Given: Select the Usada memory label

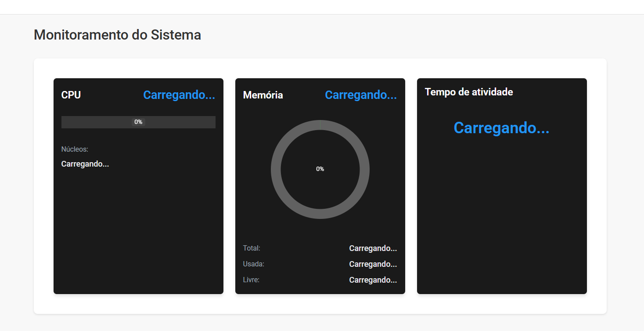Looking at the screenshot, I should coord(253,264).
